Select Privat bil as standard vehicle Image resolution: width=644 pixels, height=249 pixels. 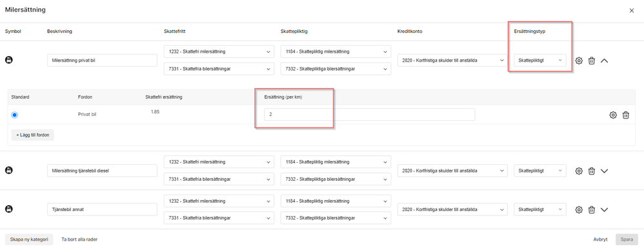pyautogui.click(x=15, y=115)
